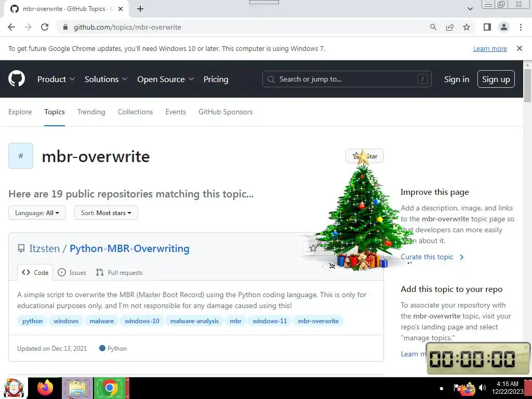Viewport: 532px width, 399px height.
Task: Reload the page with the refresh icon
Action: coord(45,27)
